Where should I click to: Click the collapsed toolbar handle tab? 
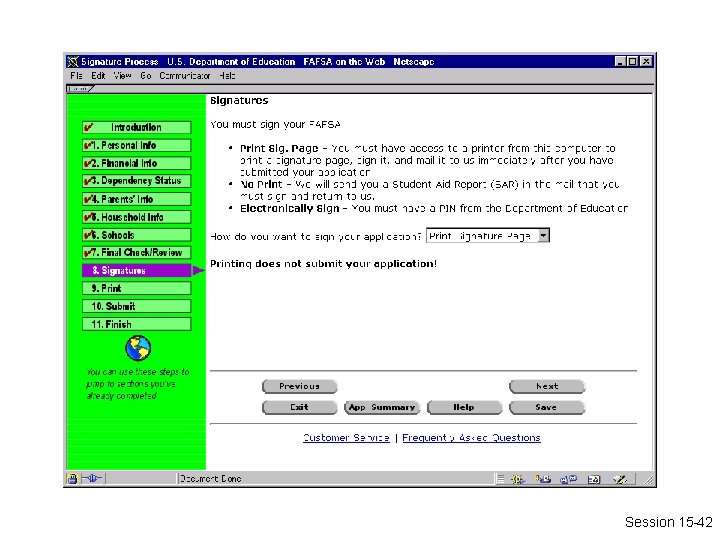[80, 89]
